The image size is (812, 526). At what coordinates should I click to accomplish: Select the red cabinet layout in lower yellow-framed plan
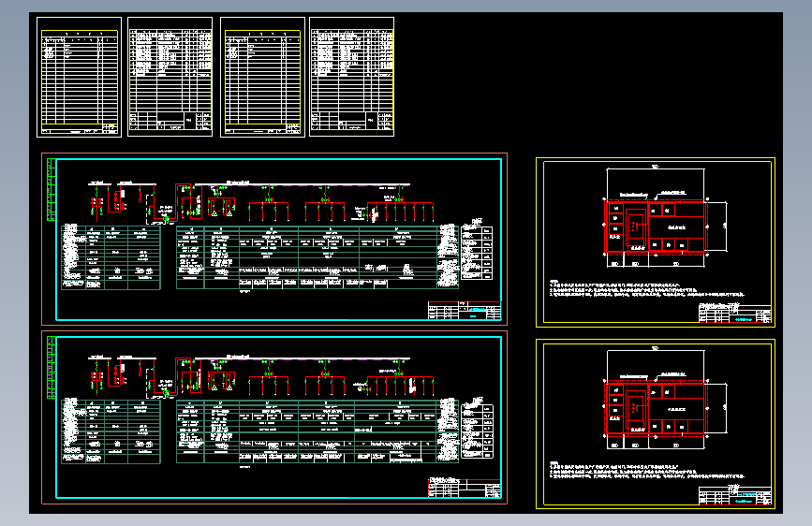pyautogui.click(x=656, y=409)
